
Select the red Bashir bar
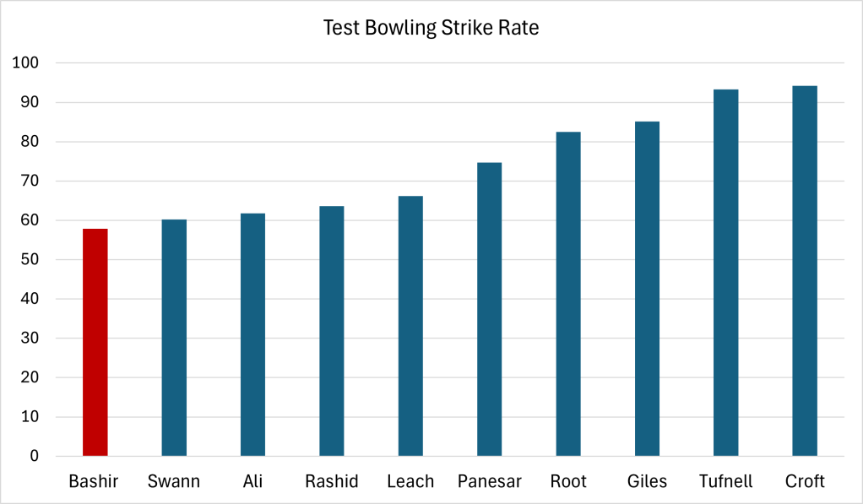coord(95,342)
